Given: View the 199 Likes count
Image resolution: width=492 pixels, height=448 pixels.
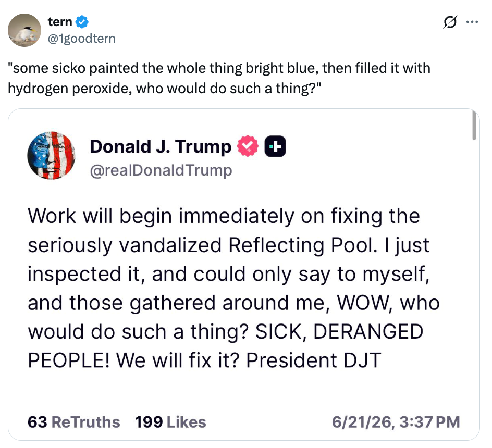Looking at the screenshot, I should pyautogui.click(x=170, y=422).
